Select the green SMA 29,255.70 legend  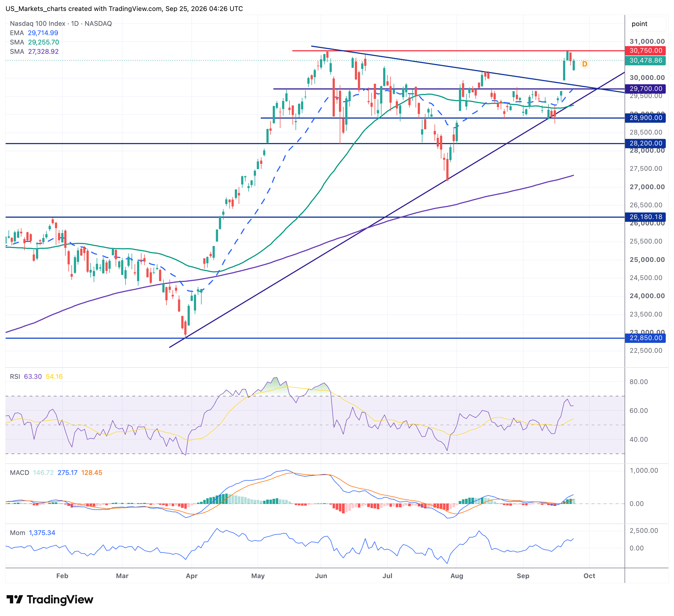click(x=34, y=42)
